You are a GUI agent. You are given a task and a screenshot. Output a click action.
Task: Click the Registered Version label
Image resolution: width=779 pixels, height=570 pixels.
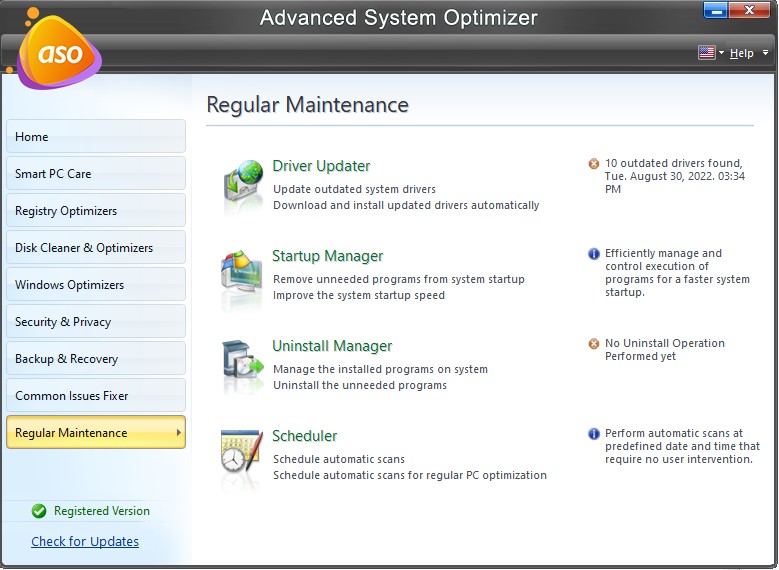pyautogui.click(x=102, y=511)
